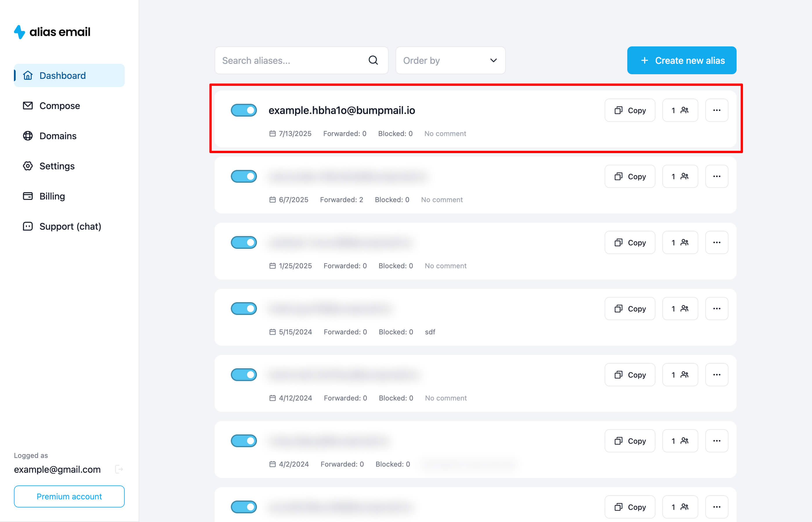Open the Dashboard sidebar item
Viewport: 812px width, 522px height.
click(69, 75)
